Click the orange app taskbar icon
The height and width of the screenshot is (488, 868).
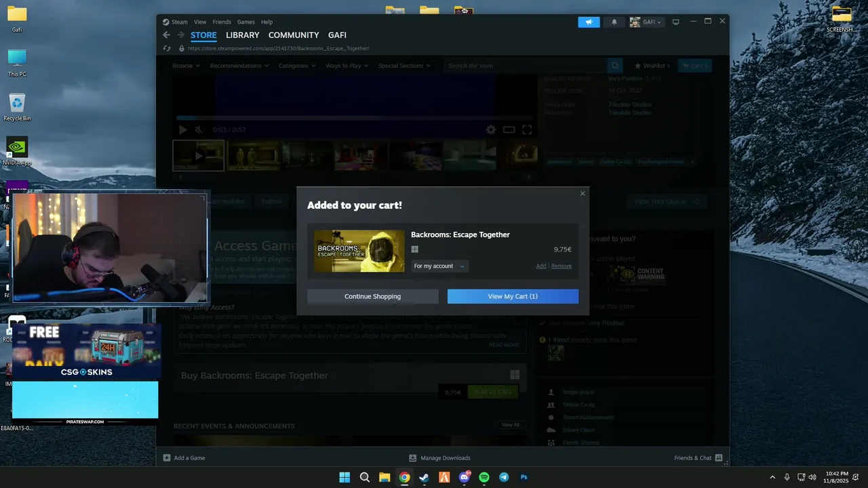(x=444, y=477)
